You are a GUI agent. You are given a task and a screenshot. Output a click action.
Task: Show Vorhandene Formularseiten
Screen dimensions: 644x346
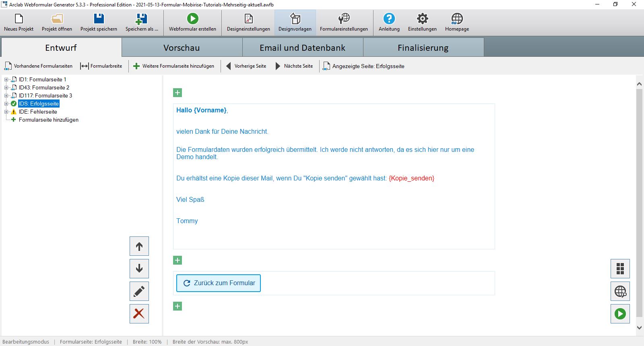click(x=39, y=66)
